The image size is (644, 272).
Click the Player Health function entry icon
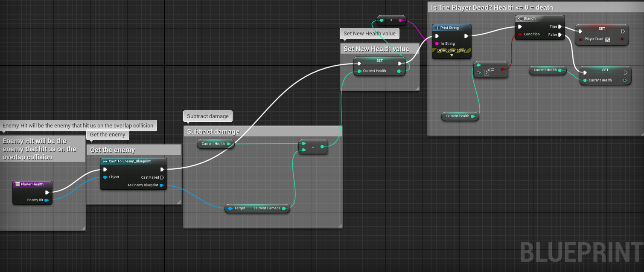pos(17,184)
